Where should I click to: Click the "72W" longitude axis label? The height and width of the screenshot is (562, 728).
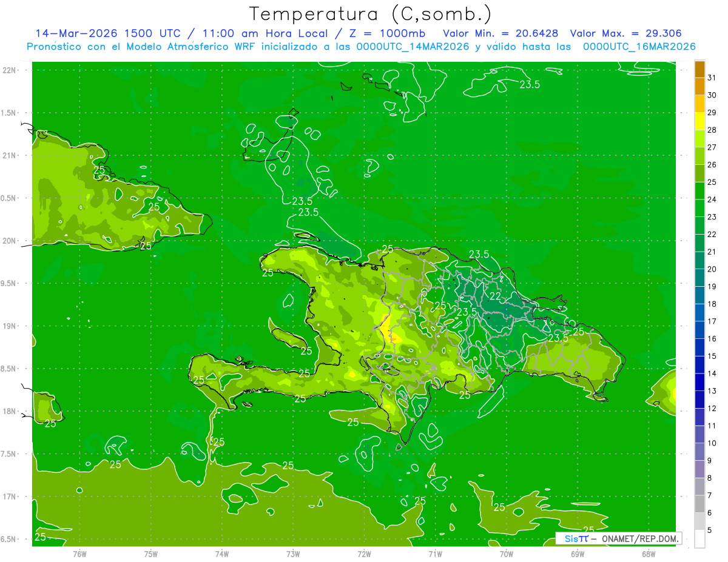(364, 554)
